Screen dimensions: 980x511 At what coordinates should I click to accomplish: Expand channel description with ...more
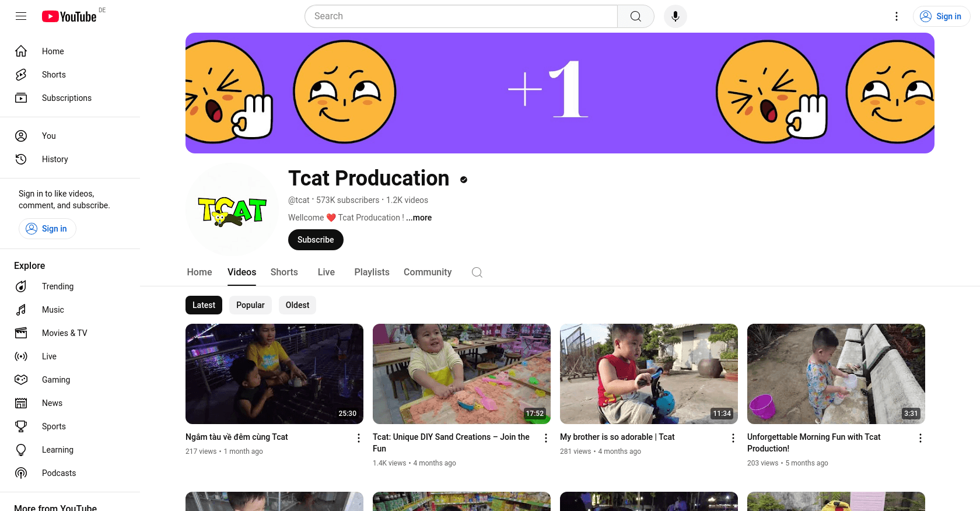click(x=419, y=218)
